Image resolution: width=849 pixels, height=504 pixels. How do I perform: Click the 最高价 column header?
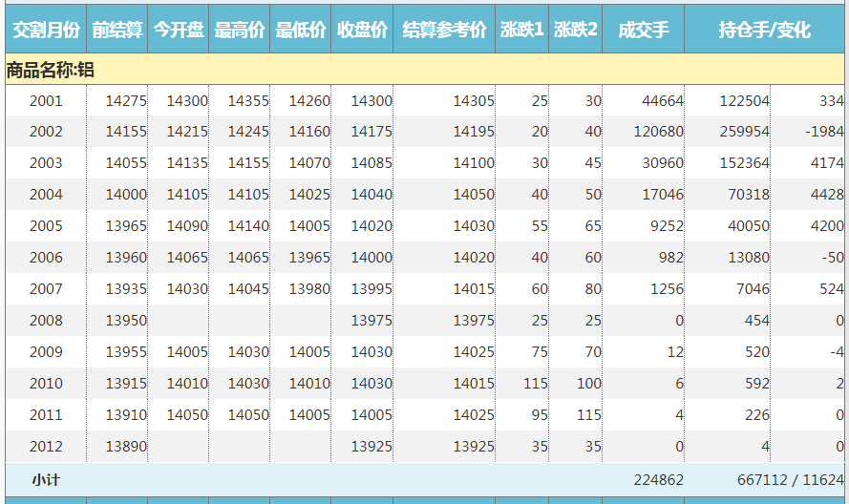240,31
